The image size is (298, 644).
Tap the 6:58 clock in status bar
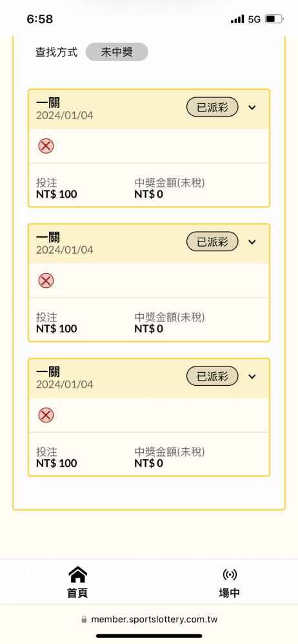point(39,19)
